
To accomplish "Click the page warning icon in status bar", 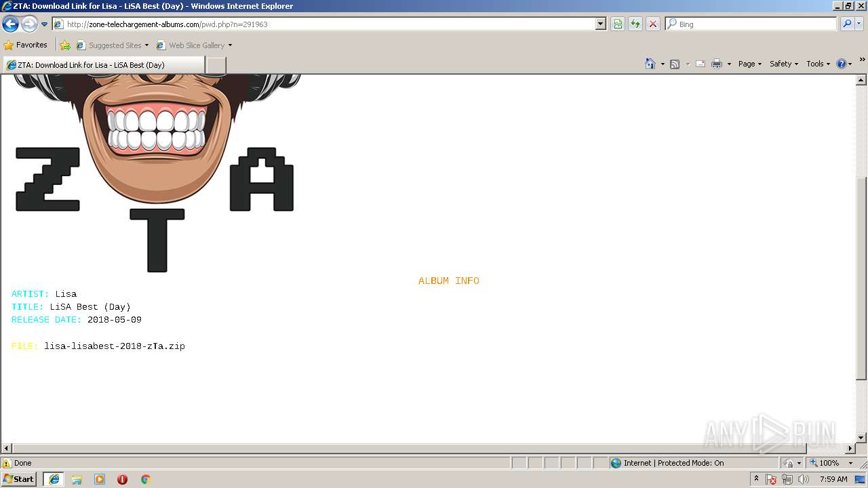I will click(x=7, y=463).
